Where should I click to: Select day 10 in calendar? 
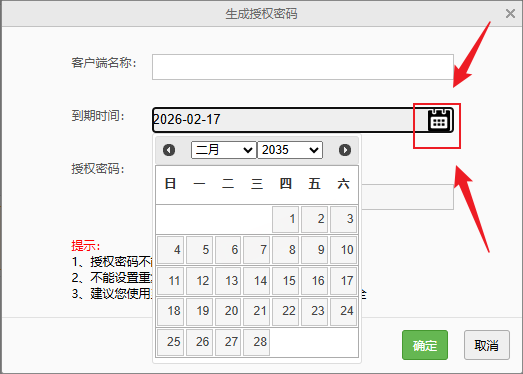(344, 250)
